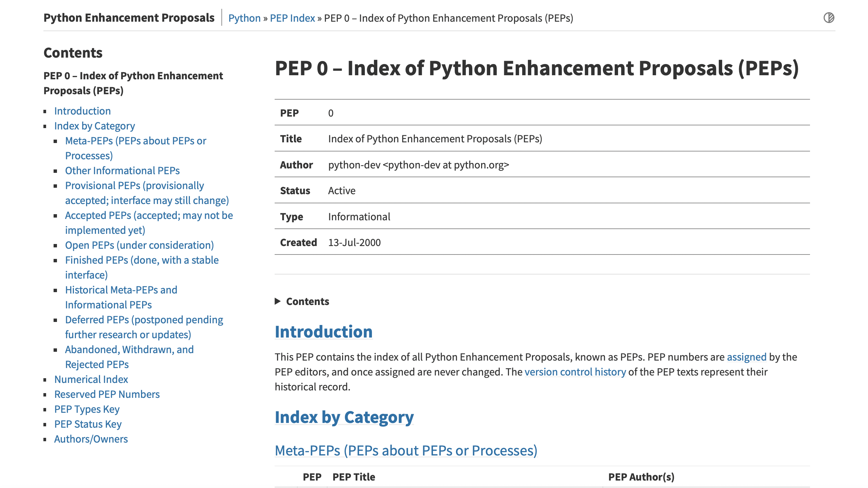Open Historical Meta-PEPs and Informational PEPs
The width and height of the screenshot is (868, 488).
(x=121, y=297)
